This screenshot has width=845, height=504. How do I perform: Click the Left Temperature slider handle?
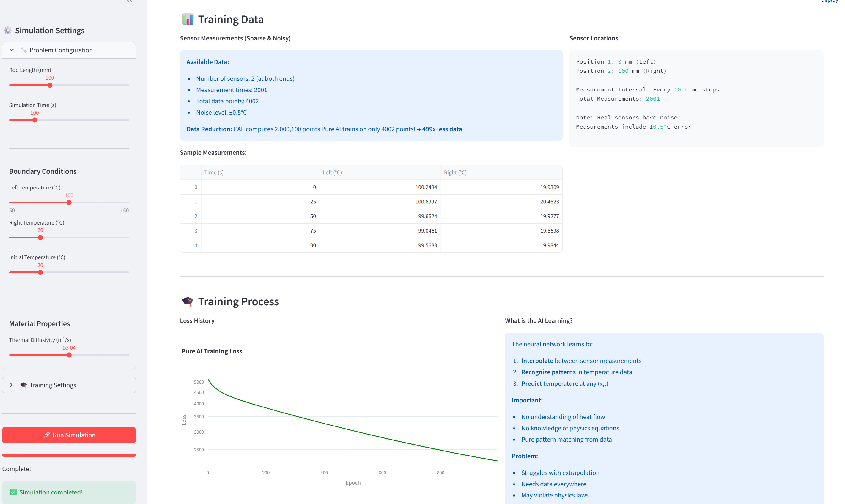[69, 203]
